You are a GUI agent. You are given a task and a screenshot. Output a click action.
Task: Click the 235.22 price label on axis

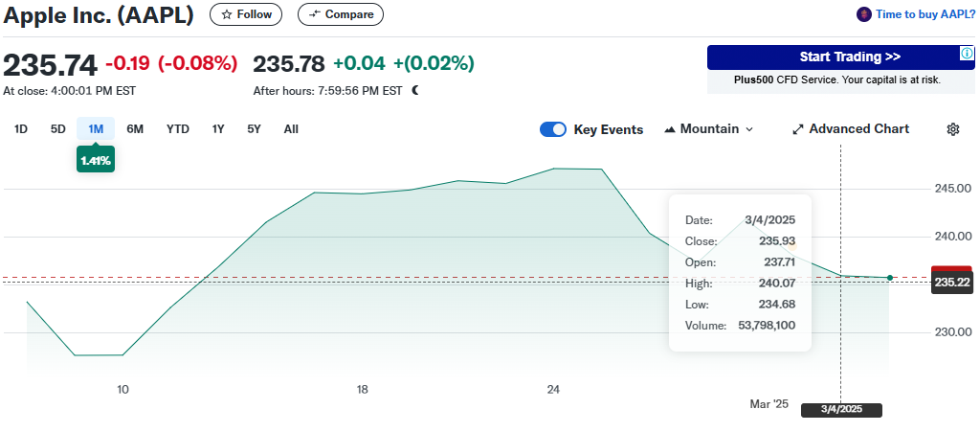[952, 283]
